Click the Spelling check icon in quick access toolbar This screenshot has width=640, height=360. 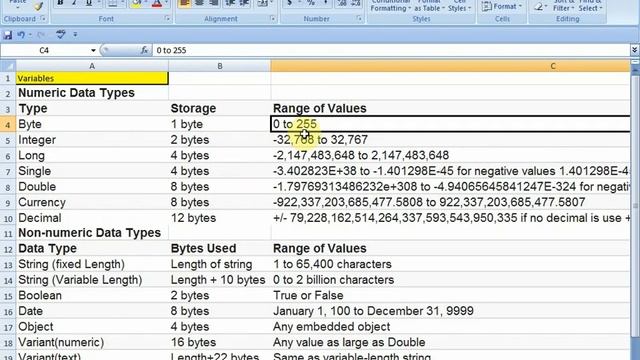pyautogui.click(x=61, y=34)
